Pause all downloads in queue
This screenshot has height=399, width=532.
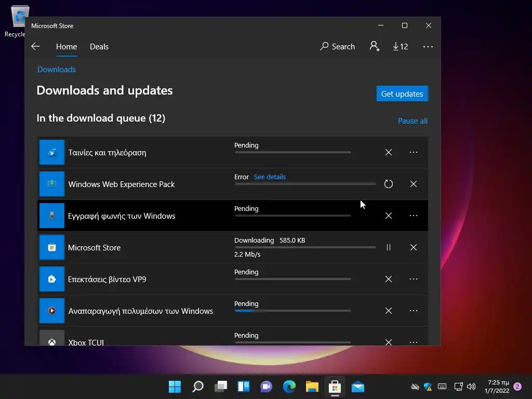tap(413, 121)
